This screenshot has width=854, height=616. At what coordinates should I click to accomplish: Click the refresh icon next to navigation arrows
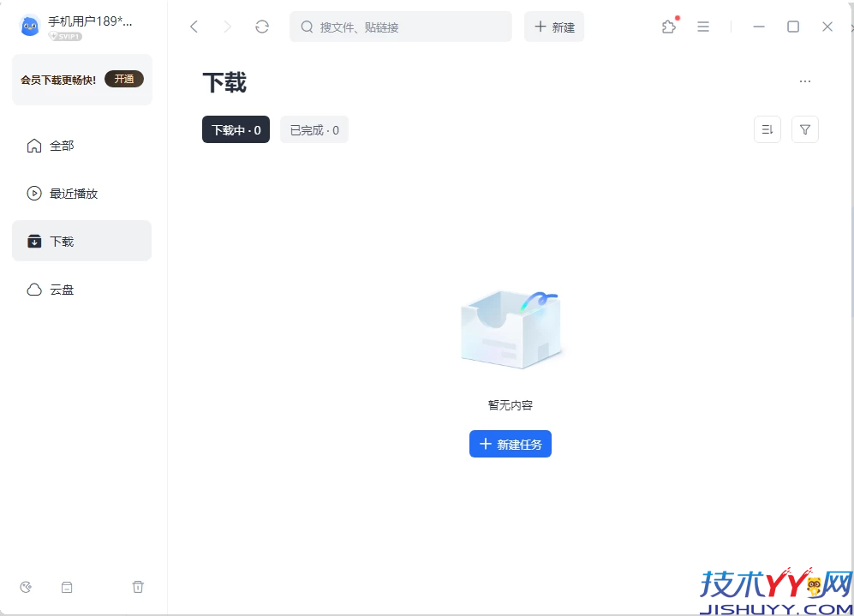tap(262, 27)
